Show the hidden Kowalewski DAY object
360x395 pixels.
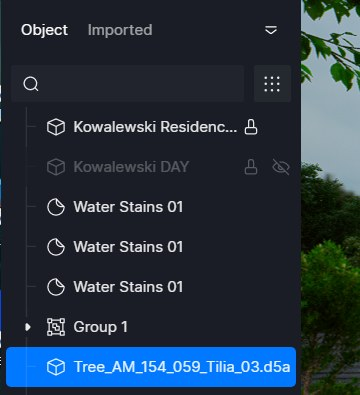pos(281,167)
